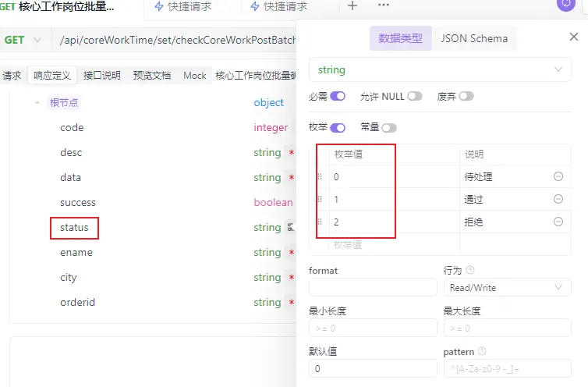The width and height of the screenshot is (588, 387).
Task: Switch to the 数据类型 tab
Action: coord(400,38)
